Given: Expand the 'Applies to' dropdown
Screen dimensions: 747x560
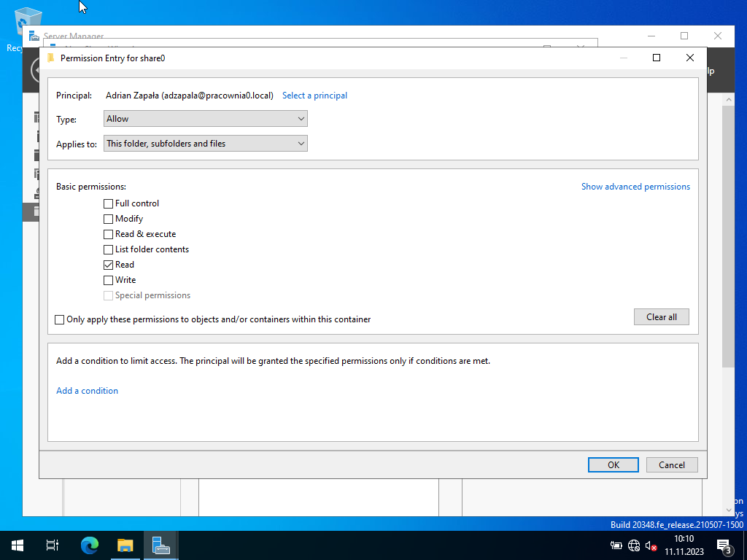Looking at the screenshot, I should 205,144.
